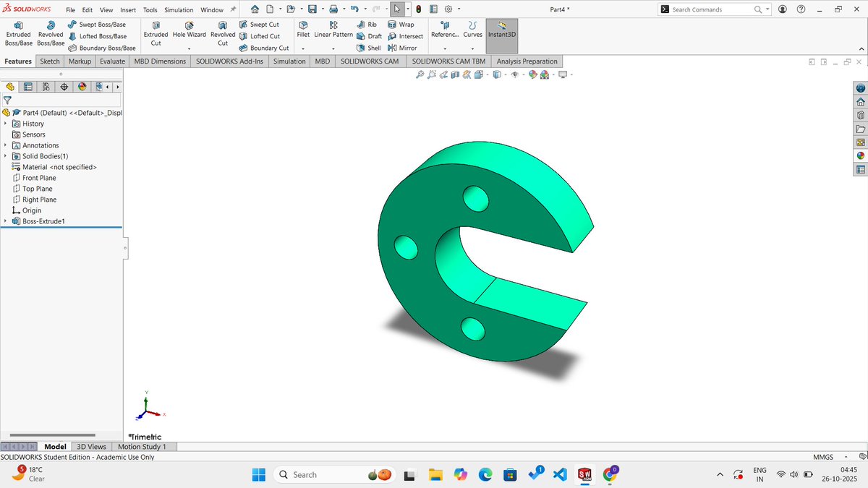Switch to the Evaluate tab
The height and width of the screenshot is (488, 868).
point(112,61)
